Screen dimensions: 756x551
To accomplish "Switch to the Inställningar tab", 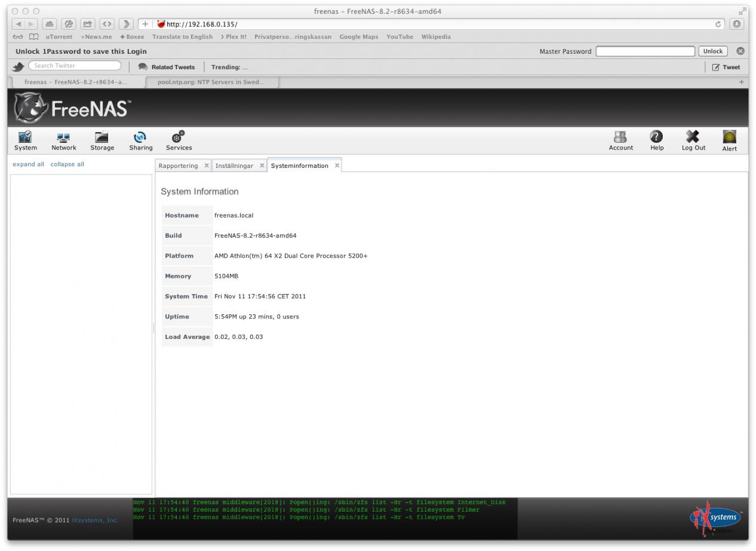I will [x=234, y=166].
